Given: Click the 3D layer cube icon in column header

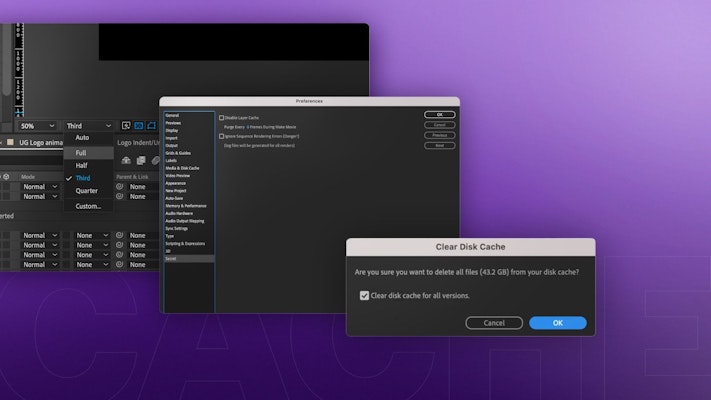Looking at the screenshot, I should tap(5, 177).
